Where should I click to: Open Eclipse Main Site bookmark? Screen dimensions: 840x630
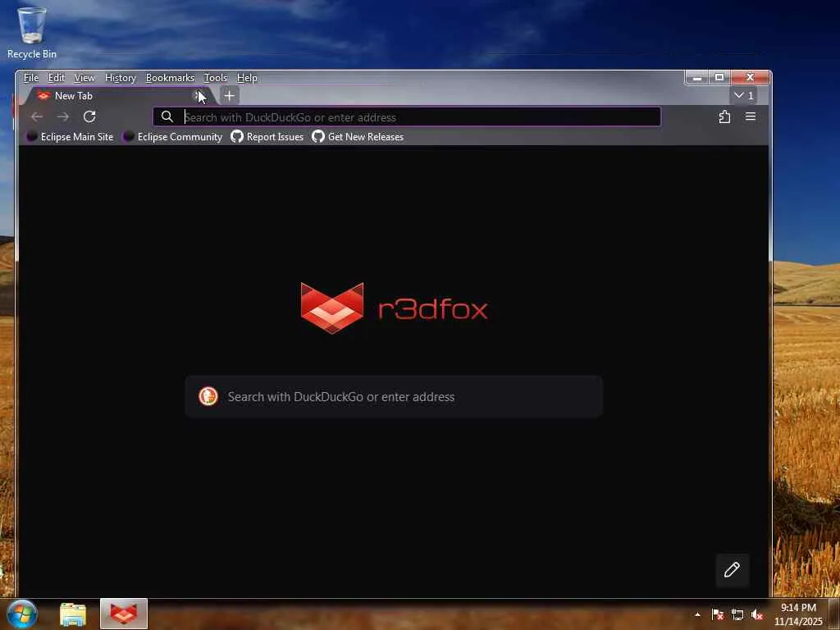click(71, 137)
